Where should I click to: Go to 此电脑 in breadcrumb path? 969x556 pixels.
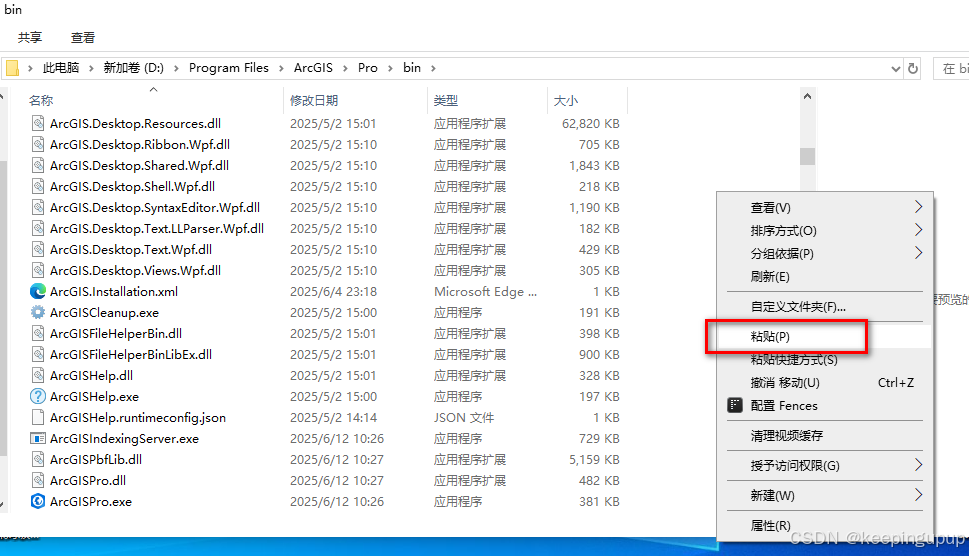pos(61,68)
